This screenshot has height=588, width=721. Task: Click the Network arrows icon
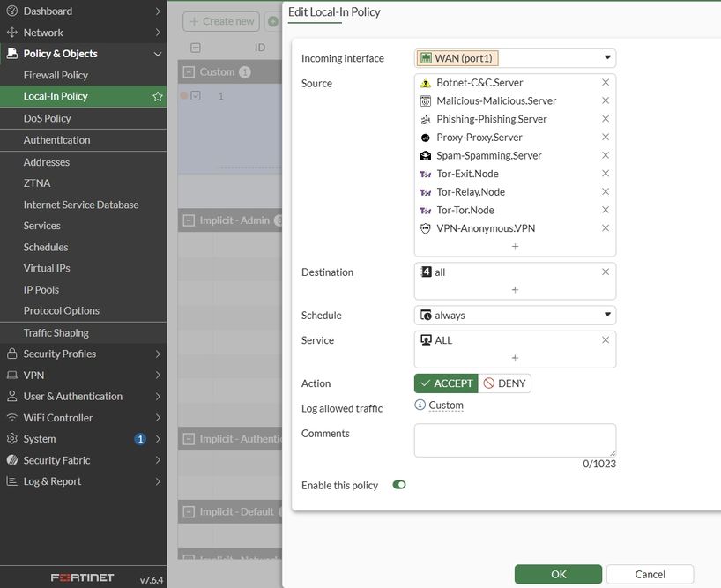tap(12, 33)
